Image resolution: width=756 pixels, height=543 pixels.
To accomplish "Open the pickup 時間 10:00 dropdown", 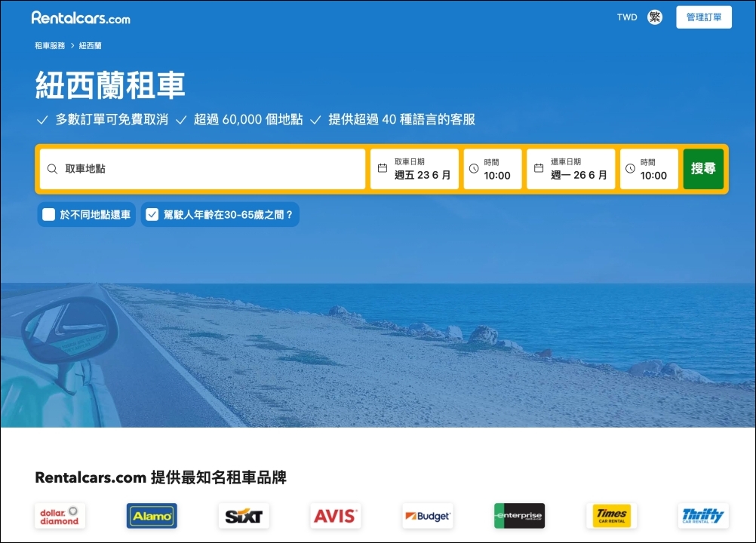I will (x=493, y=169).
